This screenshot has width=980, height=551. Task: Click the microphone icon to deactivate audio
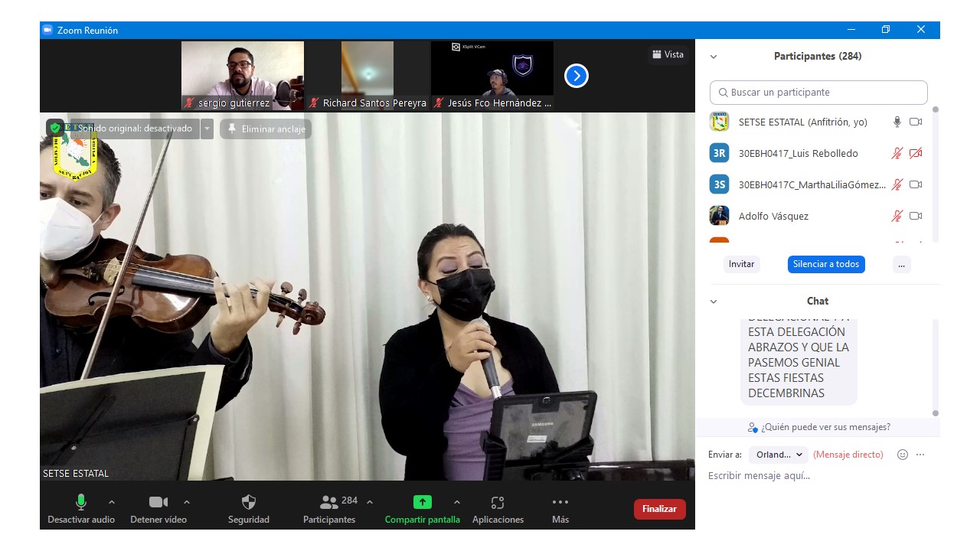[x=80, y=502]
